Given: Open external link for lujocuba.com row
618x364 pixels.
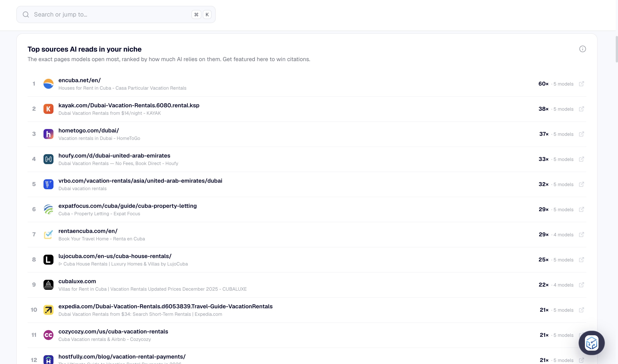Looking at the screenshot, I should [582, 260].
